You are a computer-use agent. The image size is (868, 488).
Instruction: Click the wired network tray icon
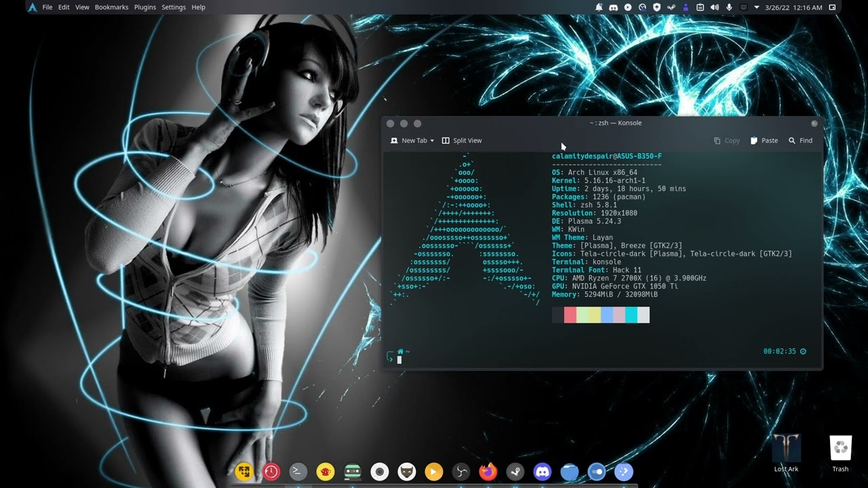743,7
